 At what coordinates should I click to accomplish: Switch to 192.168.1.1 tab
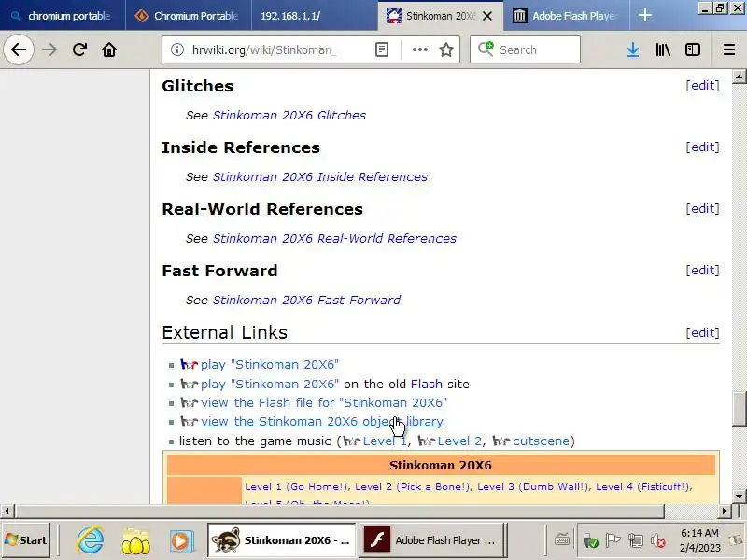[x=315, y=16]
